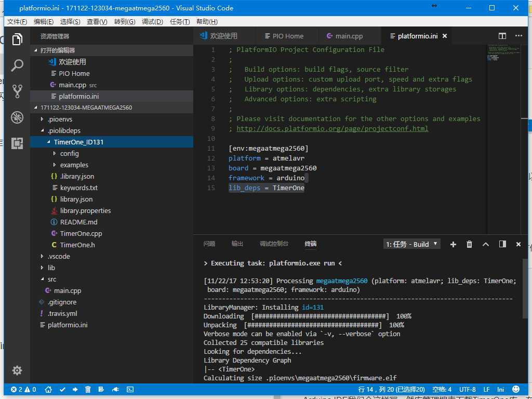Screen dimensions: 532x399
Task: Switch to the main.cpp editor tab
Action: click(350, 36)
